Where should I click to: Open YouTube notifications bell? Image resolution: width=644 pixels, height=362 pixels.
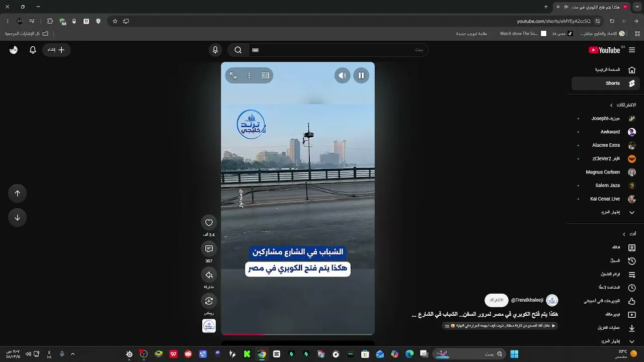[33, 50]
